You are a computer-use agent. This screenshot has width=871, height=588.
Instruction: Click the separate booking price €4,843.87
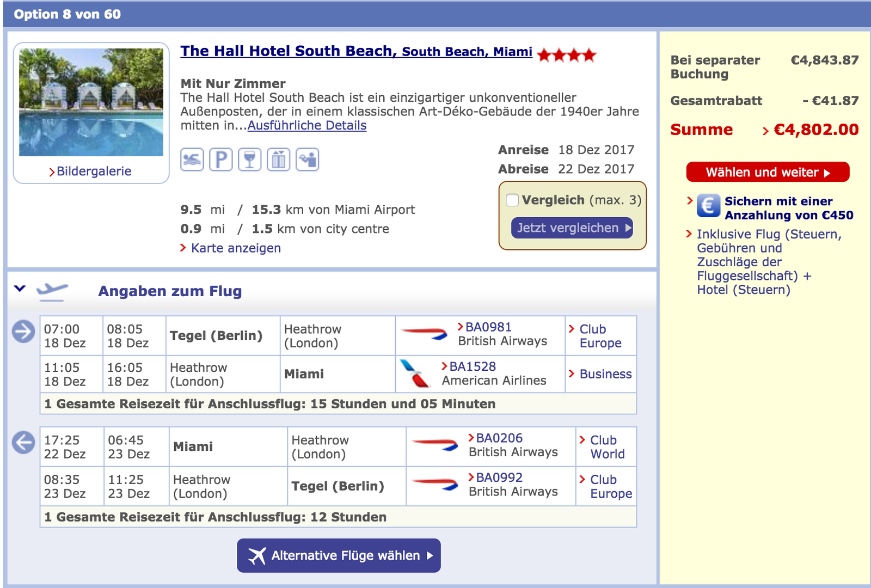pos(825,60)
